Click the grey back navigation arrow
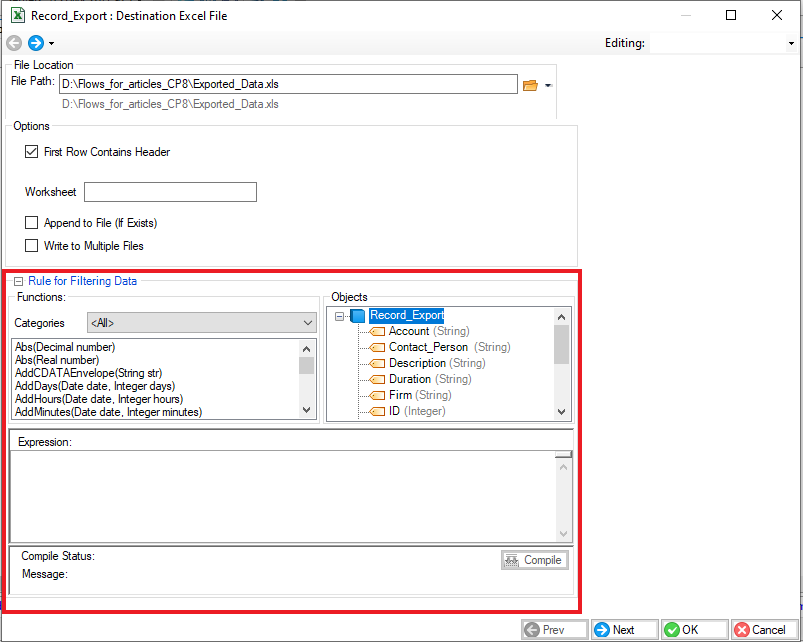This screenshot has width=803, height=642. pos(14,43)
